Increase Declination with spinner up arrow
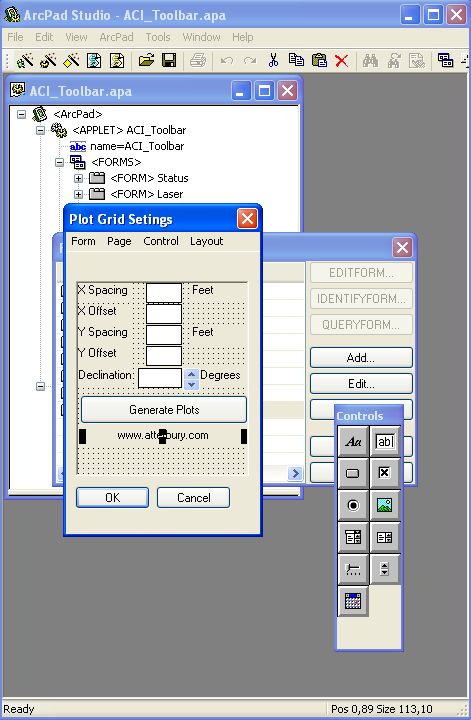The height and width of the screenshot is (720, 471). [x=191, y=374]
